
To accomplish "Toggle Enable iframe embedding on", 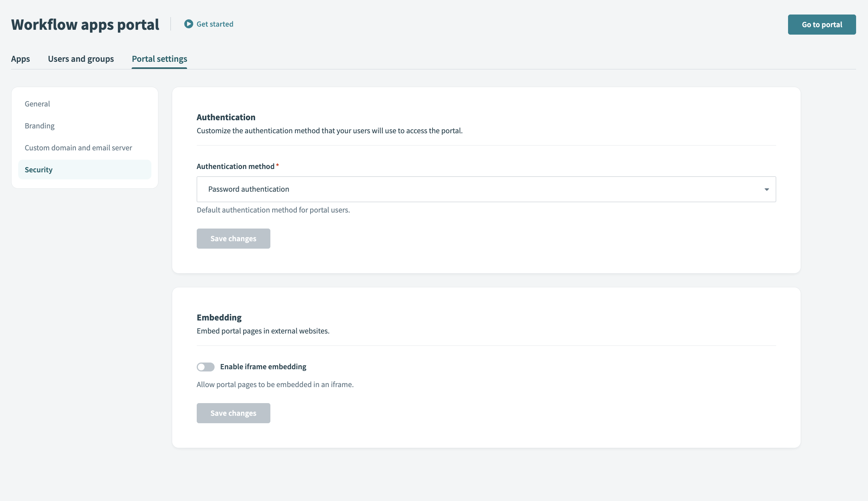I will click(x=205, y=367).
